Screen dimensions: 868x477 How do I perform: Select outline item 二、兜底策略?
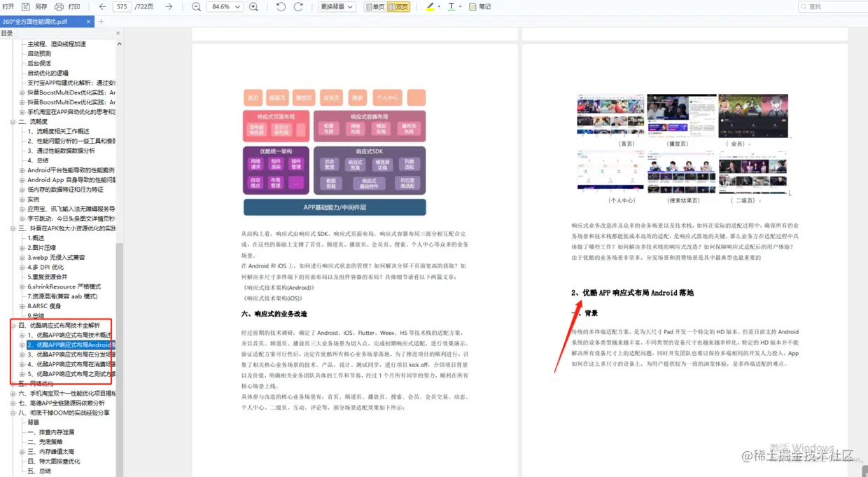tap(43, 442)
